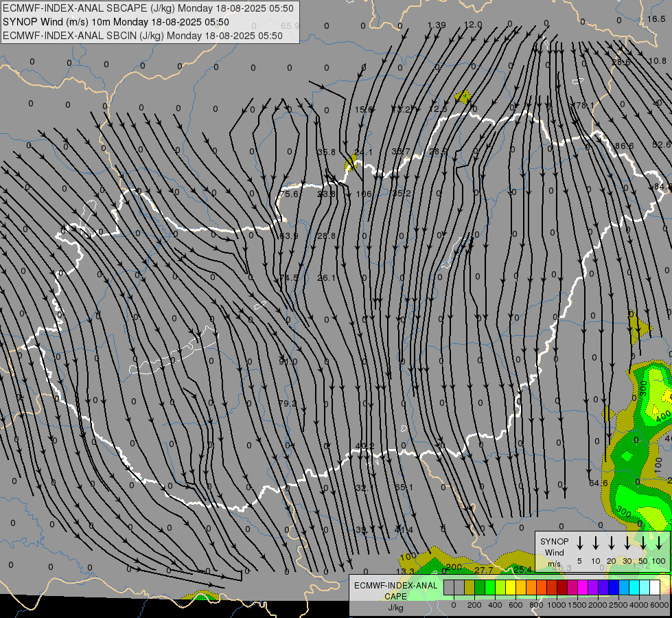Click the 40.2 value near the southern border
The height and width of the screenshot is (618, 672).
point(364,446)
